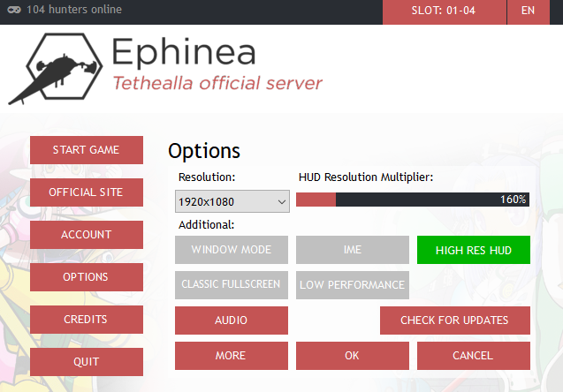Click the 'Tethealla official server' subtitle
This screenshot has height=392, width=563.
tap(217, 83)
